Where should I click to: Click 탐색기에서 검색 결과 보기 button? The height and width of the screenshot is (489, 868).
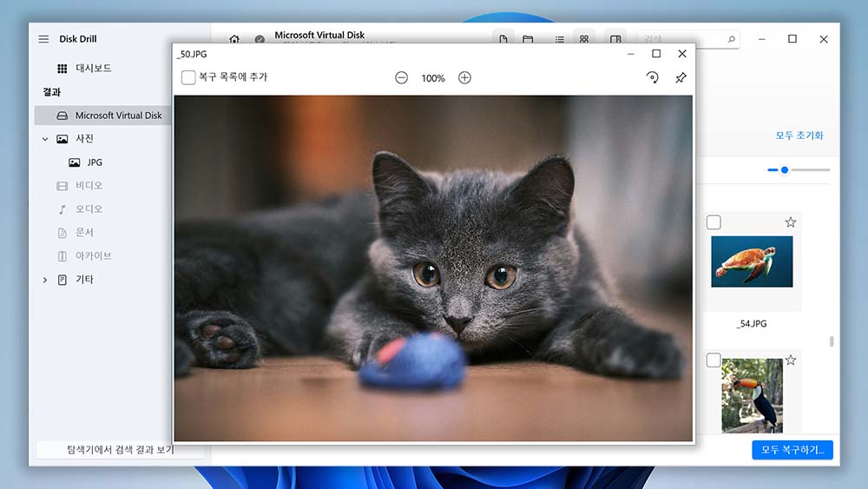[x=120, y=450]
